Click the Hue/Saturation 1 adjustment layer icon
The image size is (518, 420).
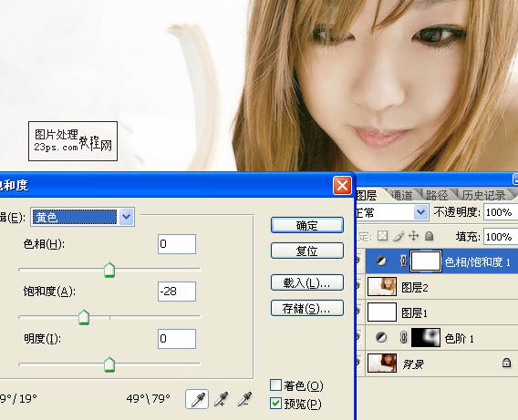coord(381,261)
